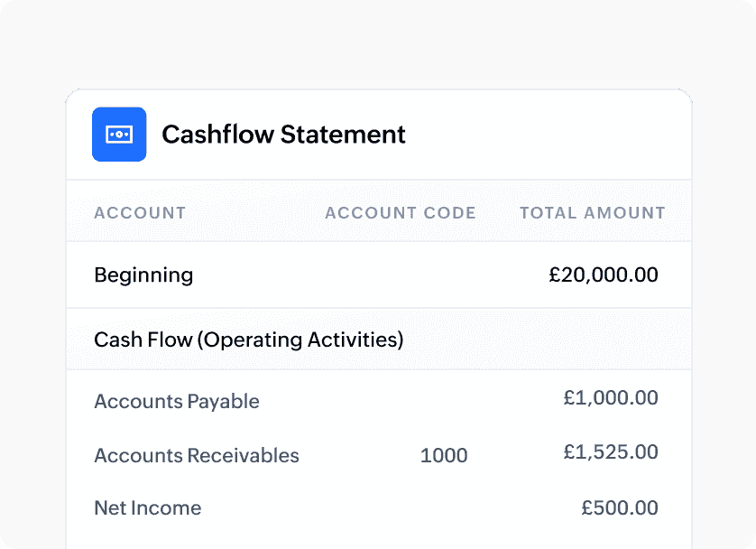Click the £1,525.00 Accounts Receivables amount
Screen dimensions: 756x549
(x=611, y=451)
